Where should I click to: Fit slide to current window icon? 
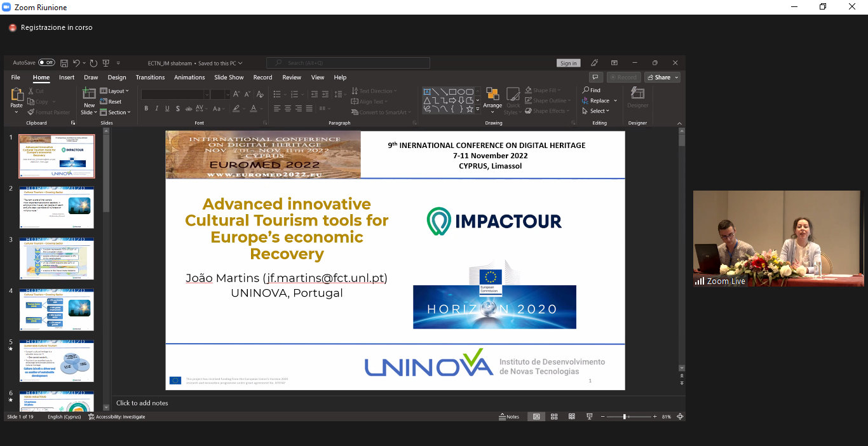[x=680, y=417]
